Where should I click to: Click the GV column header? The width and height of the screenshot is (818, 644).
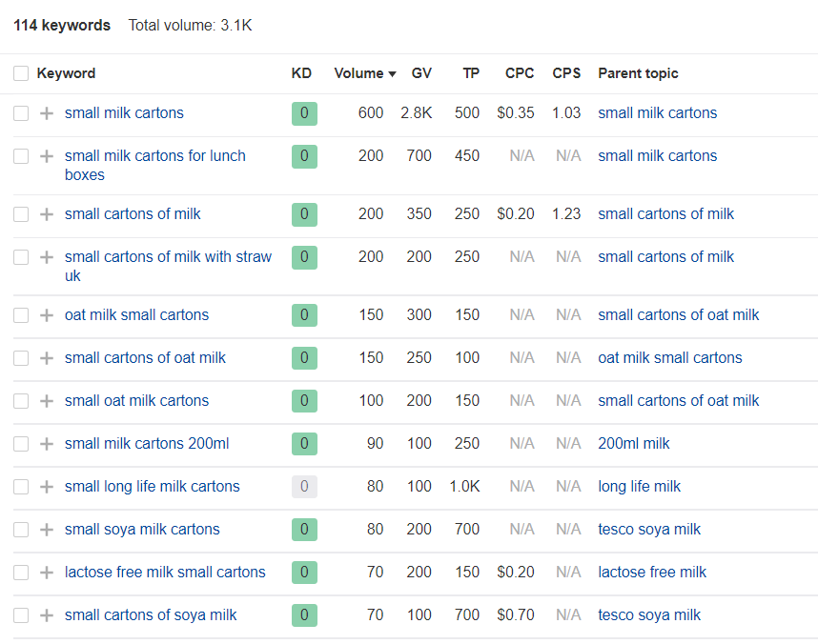click(421, 73)
